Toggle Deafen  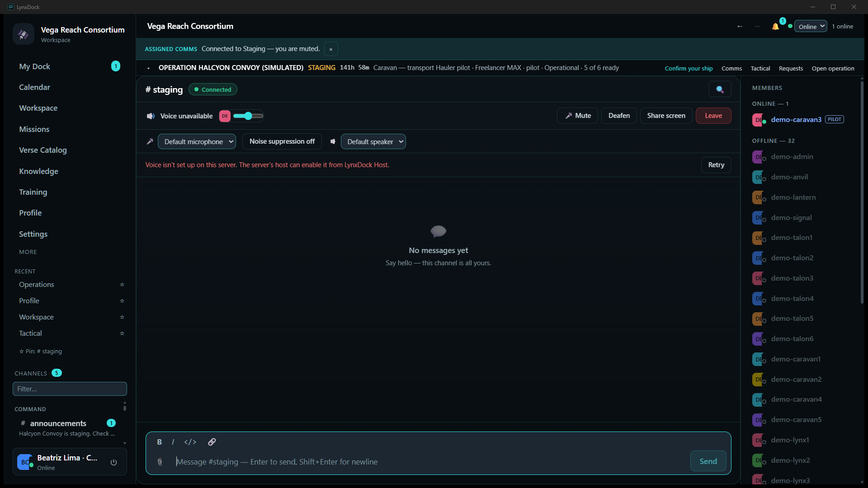[x=619, y=116]
